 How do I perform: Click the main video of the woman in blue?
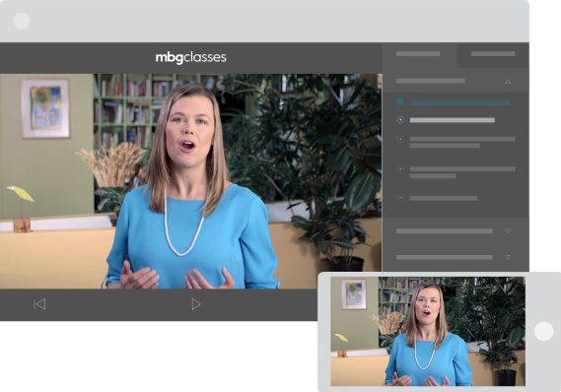pyautogui.click(x=190, y=181)
